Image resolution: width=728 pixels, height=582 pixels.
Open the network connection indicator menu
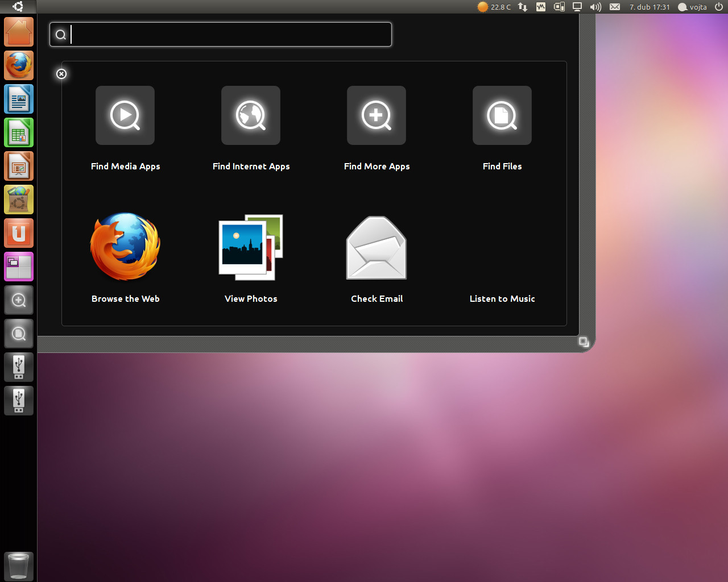point(523,7)
